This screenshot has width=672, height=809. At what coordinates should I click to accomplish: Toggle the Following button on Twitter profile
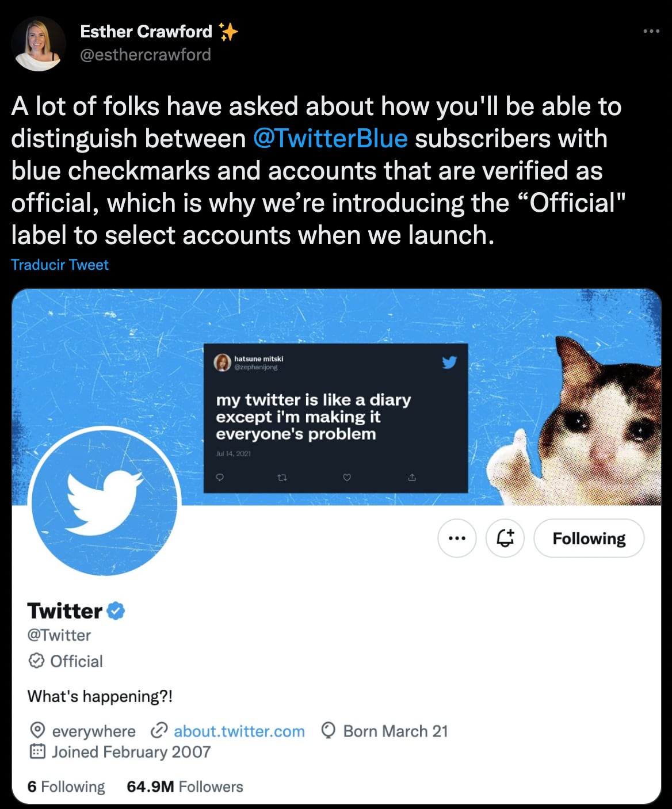pyautogui.click(x=589, y=539)
